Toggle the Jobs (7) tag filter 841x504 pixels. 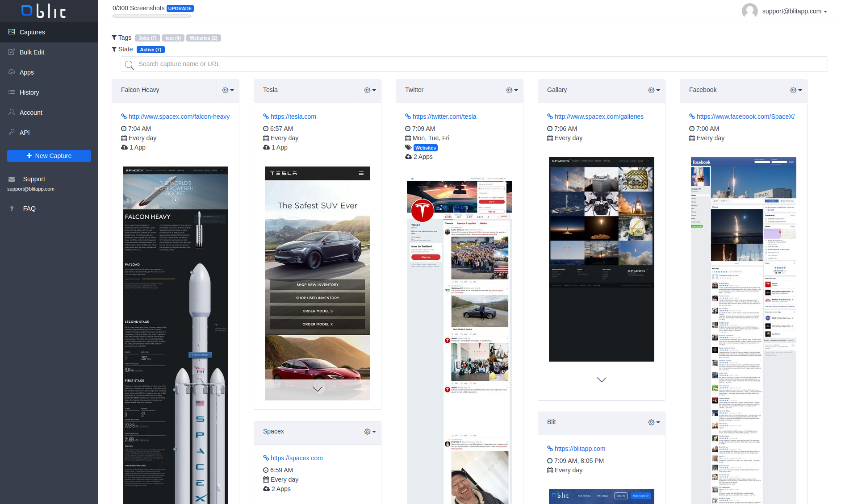tap(147, 38)
